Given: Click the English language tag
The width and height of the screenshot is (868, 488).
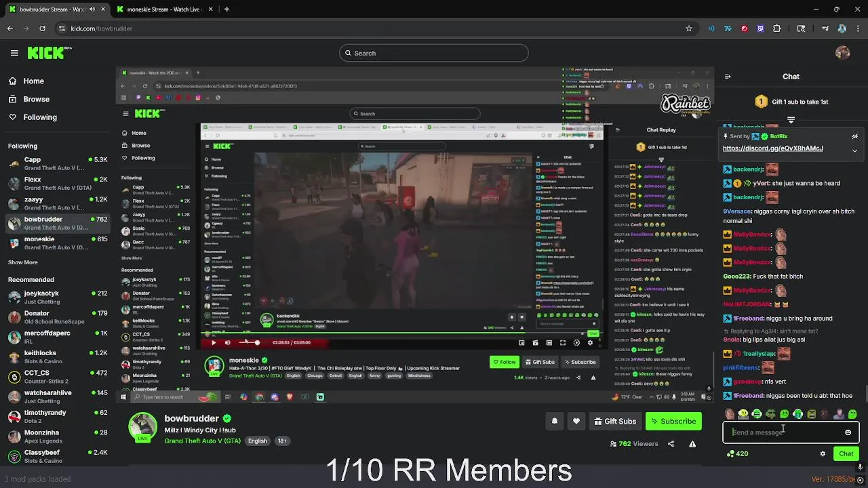Looking at the screenshot, I should pos(257,441).
